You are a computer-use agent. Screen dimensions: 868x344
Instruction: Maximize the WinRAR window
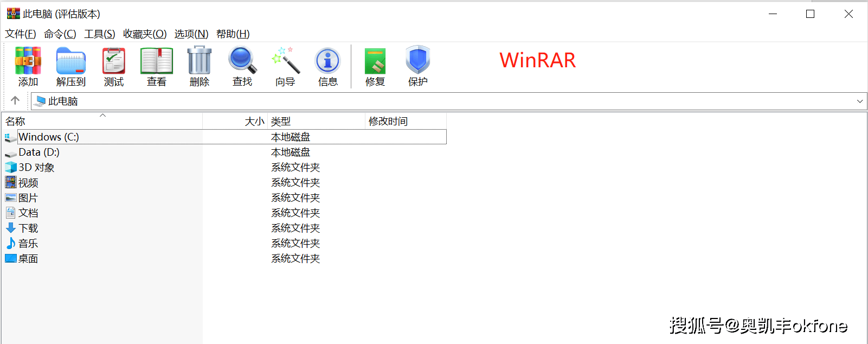pyautogui.click(x=810, y=14)
